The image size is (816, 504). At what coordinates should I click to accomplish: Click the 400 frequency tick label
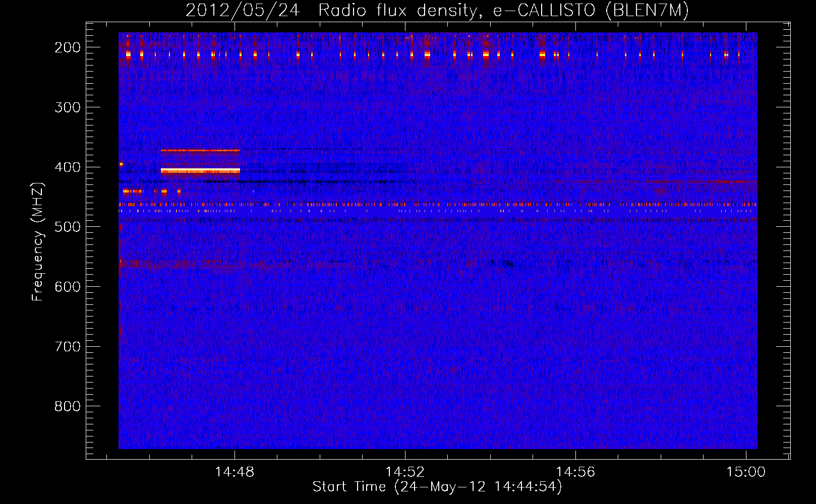coord(67,167)
